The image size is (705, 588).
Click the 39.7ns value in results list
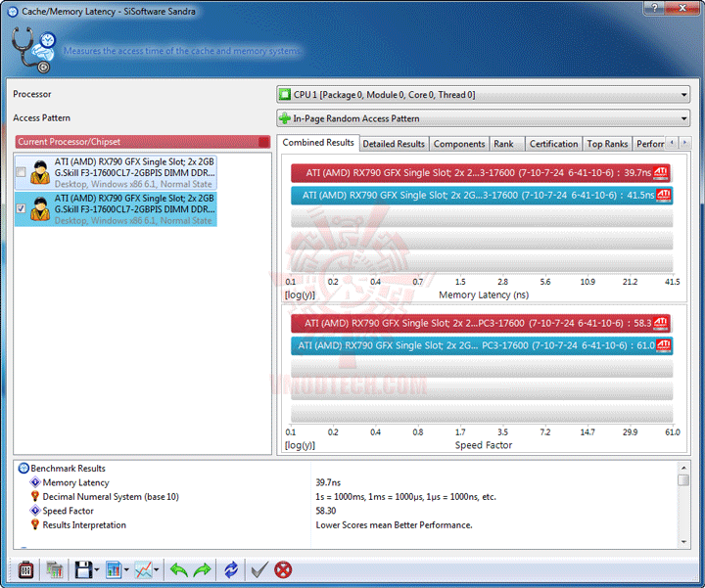(328, 482)
